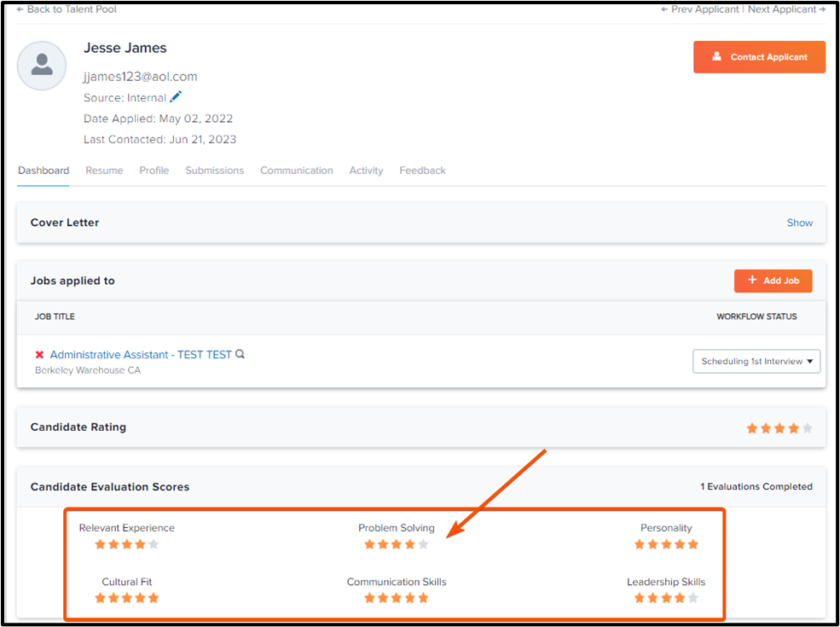This screenshot has width=840, height=627.
Task: Click the applicant avatar placeholder
Action: (42, 66)
